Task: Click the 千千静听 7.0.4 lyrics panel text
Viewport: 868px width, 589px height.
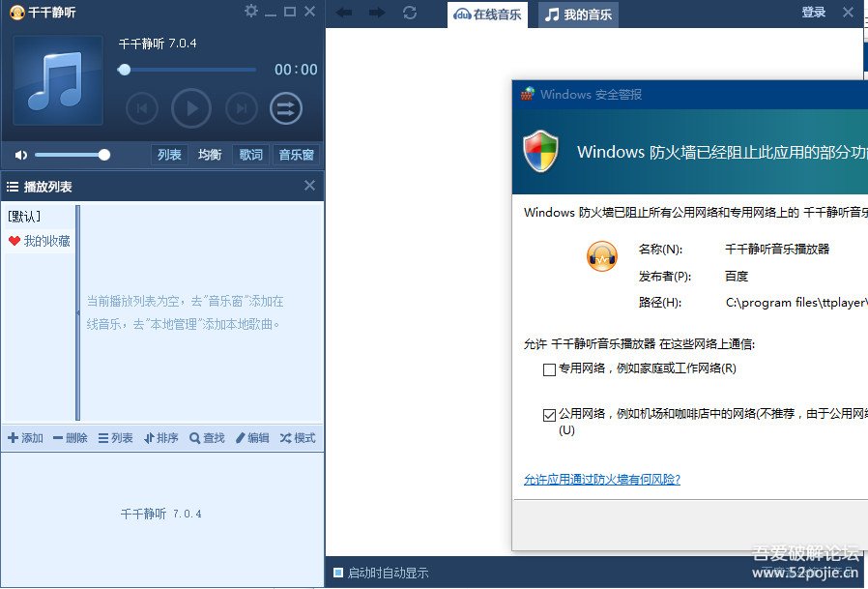Action: pyautogui.click(x=161, y=514)
